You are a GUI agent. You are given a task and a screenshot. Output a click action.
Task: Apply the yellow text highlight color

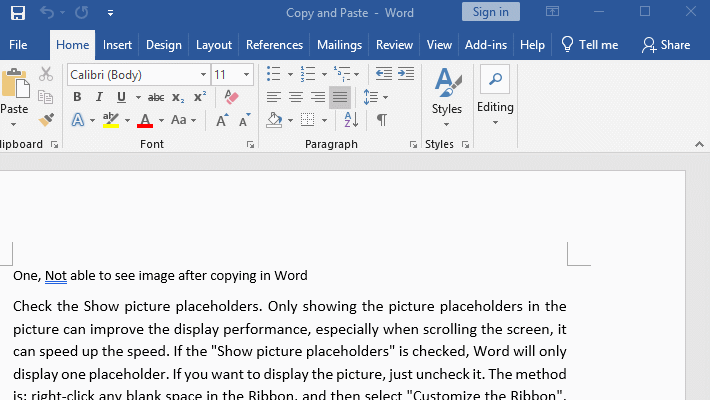[111, 120]
